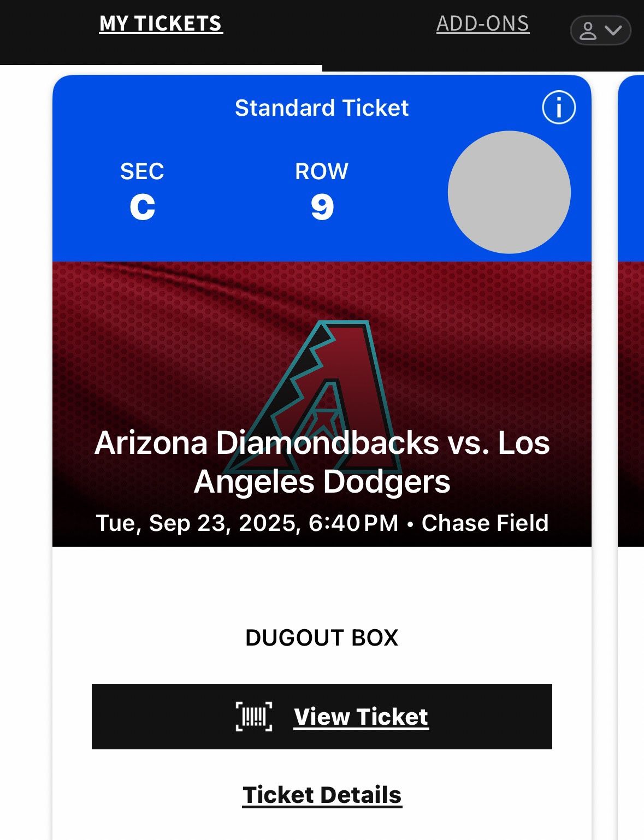Screen dimensions: 644x840
Task: Click the person profile icon
Action: click(x=588, y=31)
